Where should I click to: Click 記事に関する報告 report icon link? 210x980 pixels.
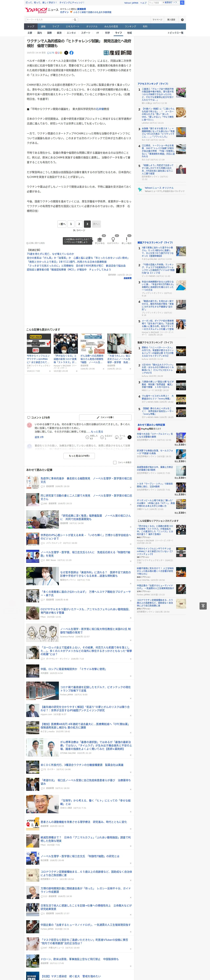35,243
